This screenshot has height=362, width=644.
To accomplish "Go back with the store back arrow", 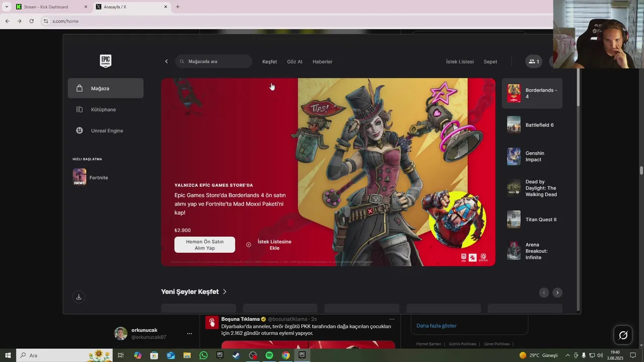I will tap(167, 61).
